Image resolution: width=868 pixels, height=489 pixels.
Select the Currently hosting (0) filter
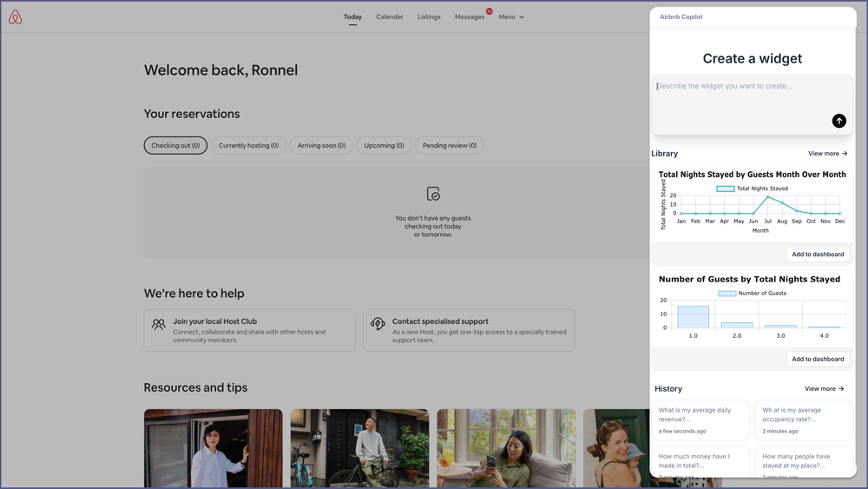(248, 146)
